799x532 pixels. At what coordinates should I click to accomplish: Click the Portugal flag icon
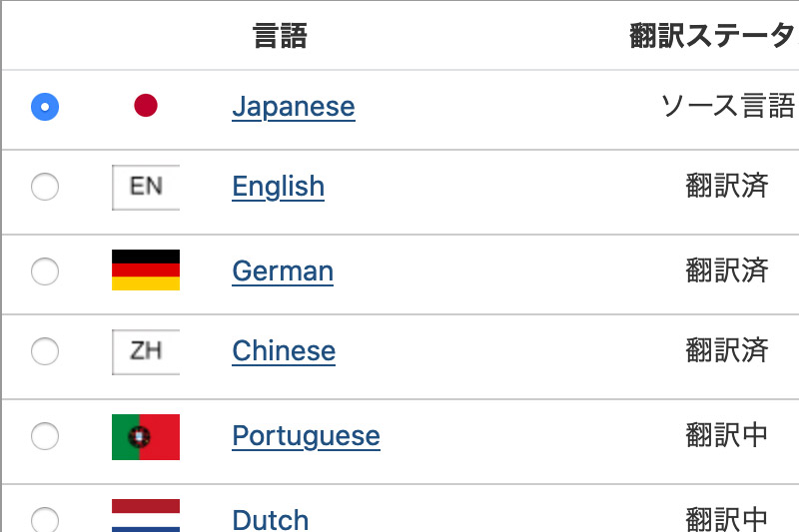[146, 437]
